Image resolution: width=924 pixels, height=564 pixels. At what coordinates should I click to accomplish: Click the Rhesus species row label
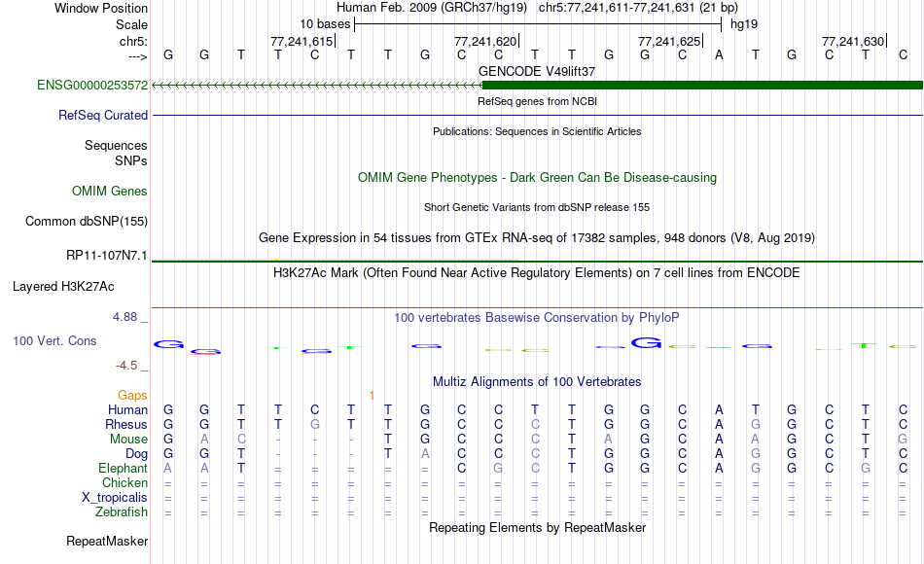click(126, 424)
